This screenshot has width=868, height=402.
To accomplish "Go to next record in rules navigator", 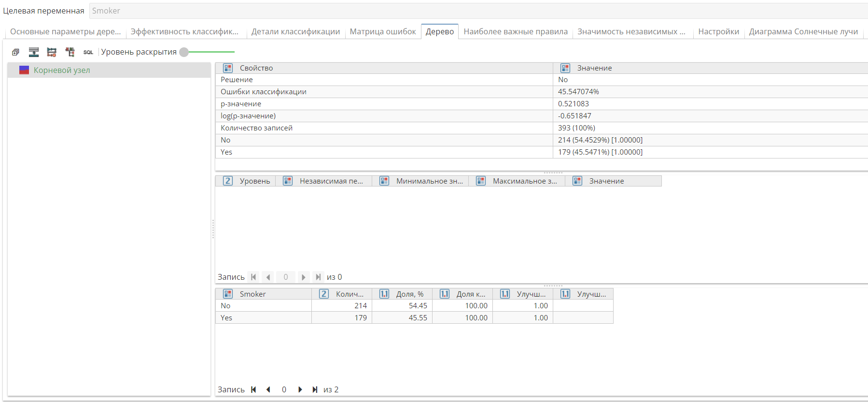I will click(303, 277).
